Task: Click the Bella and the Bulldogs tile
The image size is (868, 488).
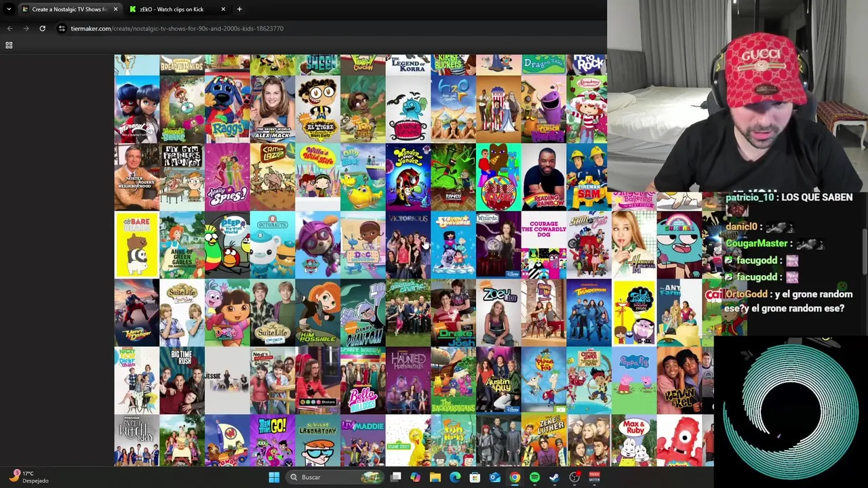Action: coord(363,380)
